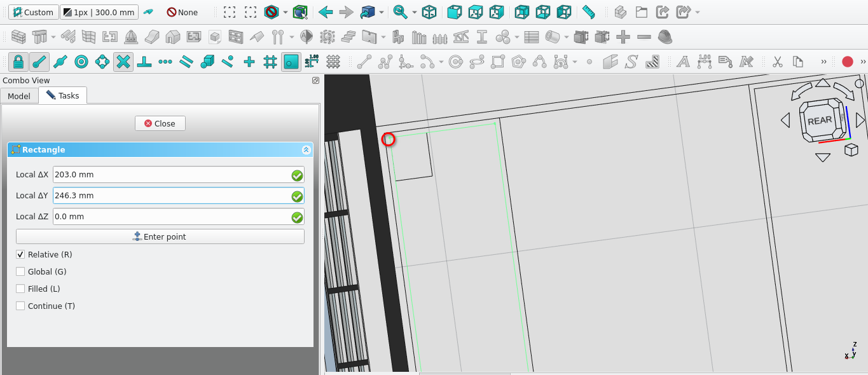Viewport: 868px width, 375px height.
Task: Select the Snap Perpendicular tool
Action: tap(144, 62)
